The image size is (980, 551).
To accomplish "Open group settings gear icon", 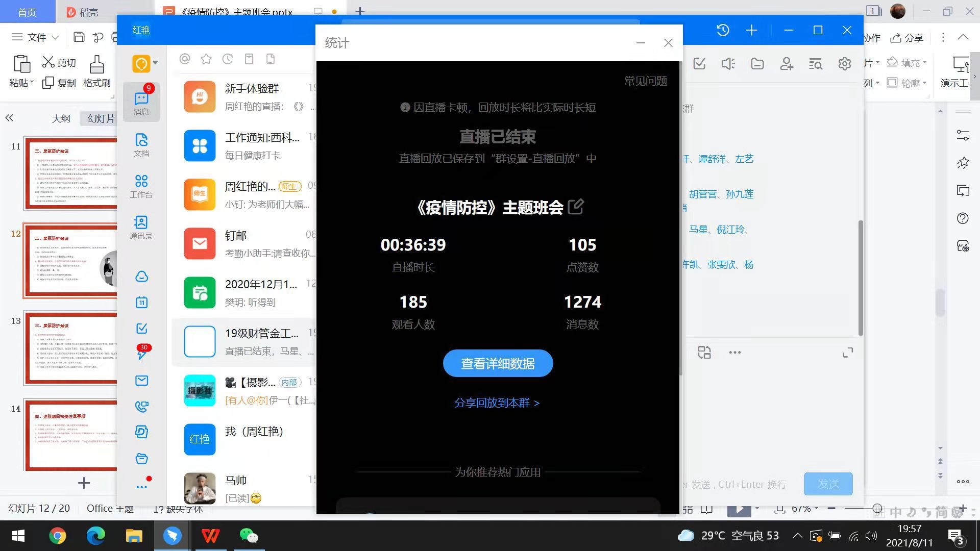I will click(x=845, y=64).
